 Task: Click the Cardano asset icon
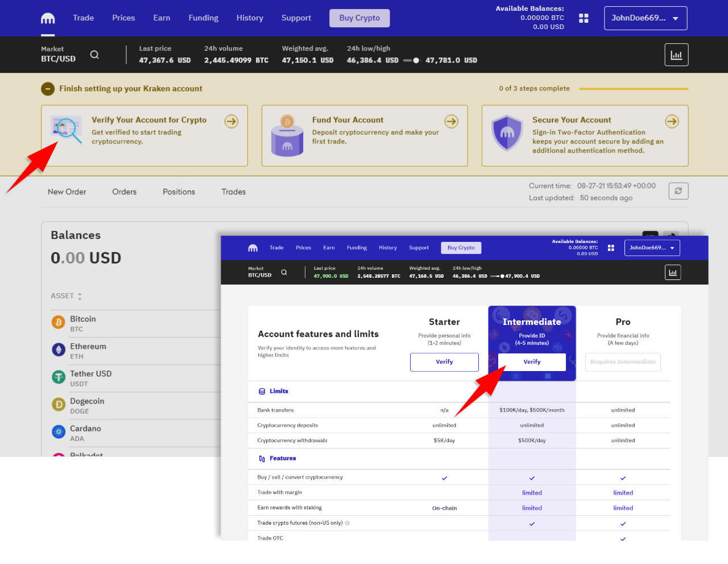[59, 432]
